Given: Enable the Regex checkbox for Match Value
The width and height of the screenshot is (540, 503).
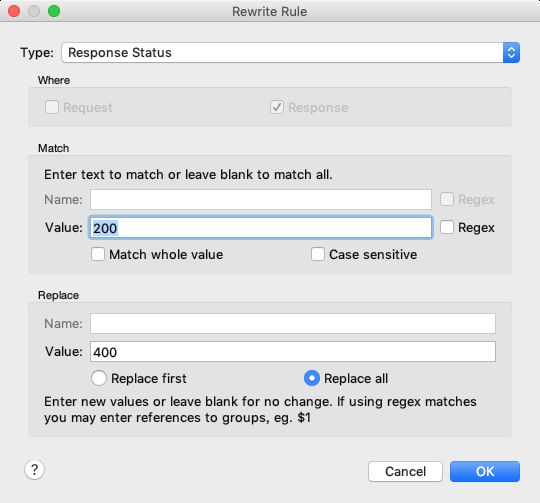Looking at the screenshot, I should coord(447,227).
